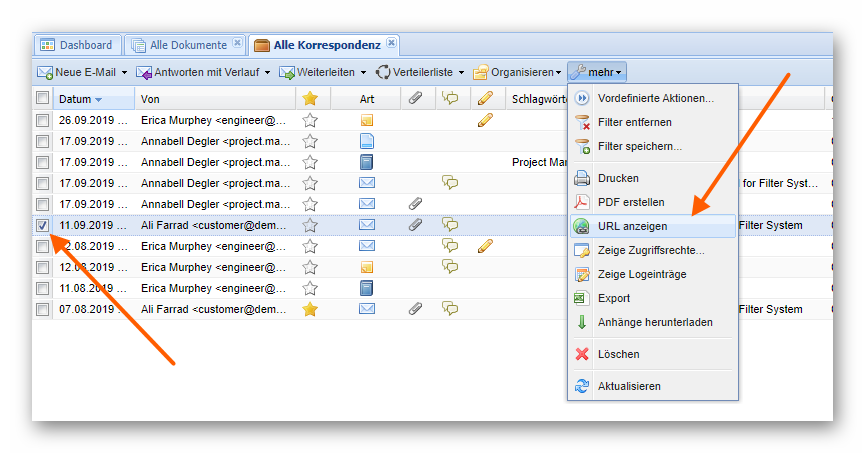Toggle select-all checkbox in header

tap(42, 98)
